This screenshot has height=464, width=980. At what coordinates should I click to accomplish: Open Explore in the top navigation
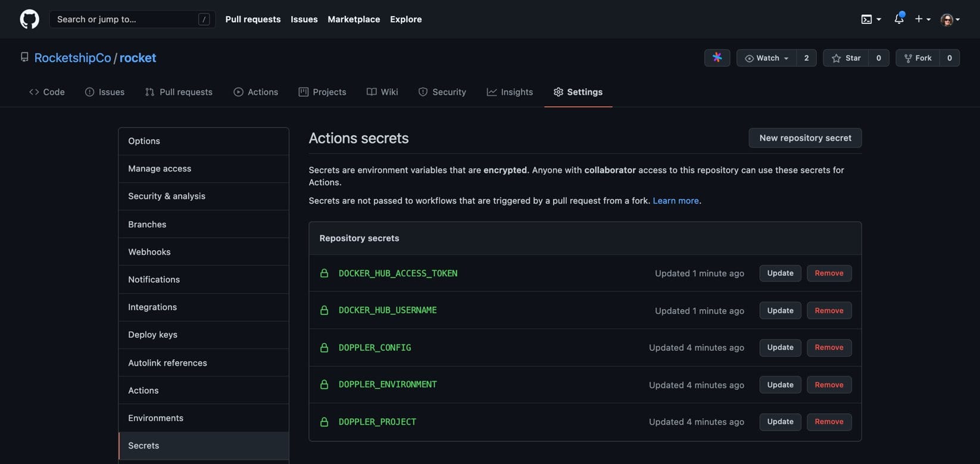[406, 19]
